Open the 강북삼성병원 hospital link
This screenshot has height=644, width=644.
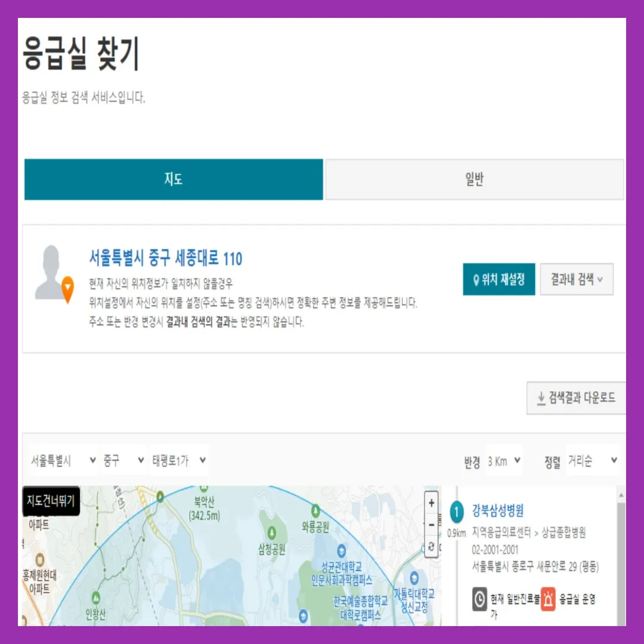[497, 510]
